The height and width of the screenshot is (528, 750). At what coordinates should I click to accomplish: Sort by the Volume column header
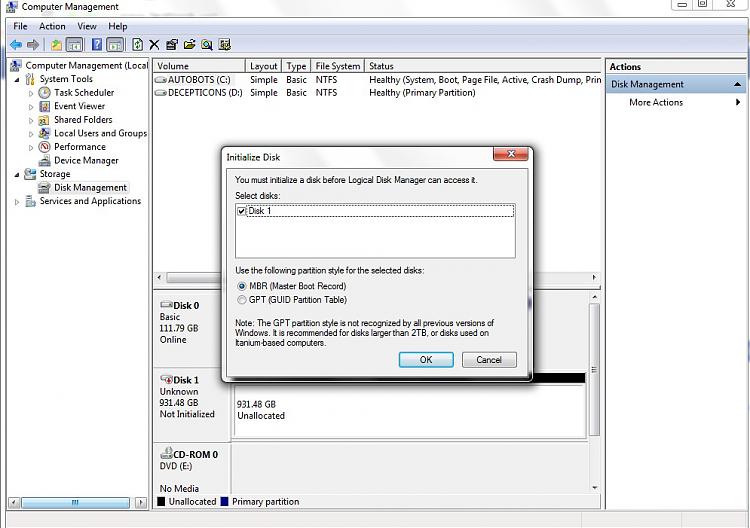click(199, 66)
